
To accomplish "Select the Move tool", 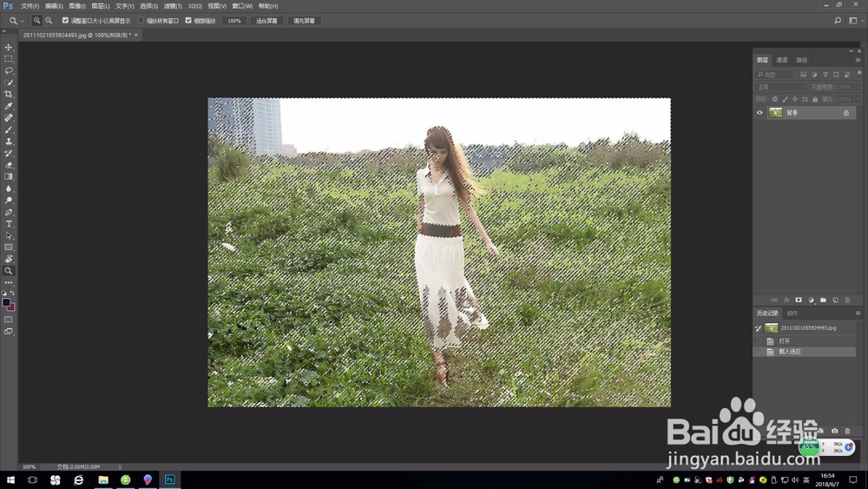I will click(9, 47).
